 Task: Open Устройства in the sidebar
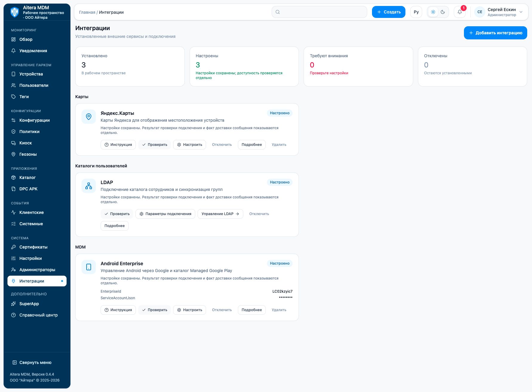(x=37, y=74)
